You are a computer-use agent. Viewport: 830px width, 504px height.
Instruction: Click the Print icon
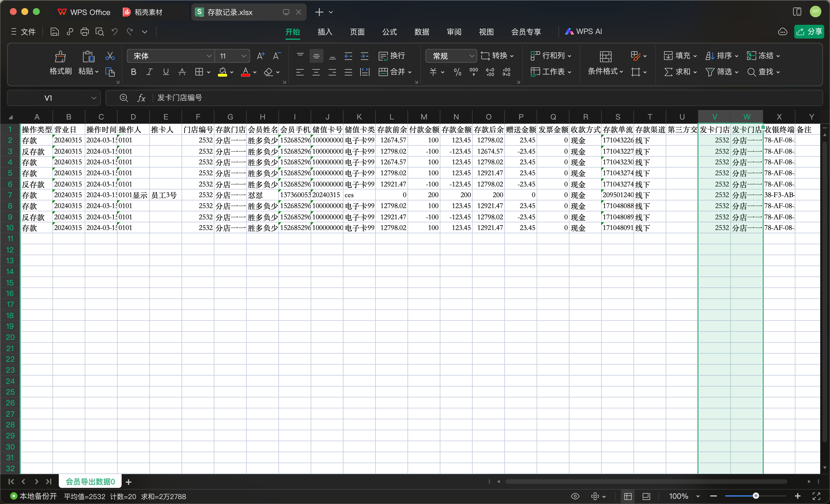point(84,32)
